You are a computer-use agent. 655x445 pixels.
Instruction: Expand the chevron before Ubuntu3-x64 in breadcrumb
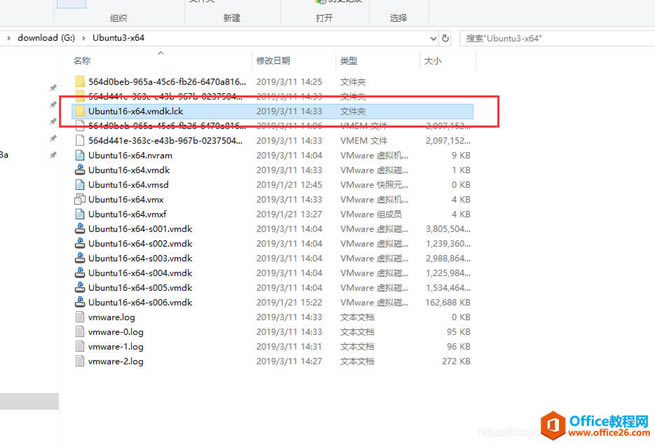coord(84,38)
